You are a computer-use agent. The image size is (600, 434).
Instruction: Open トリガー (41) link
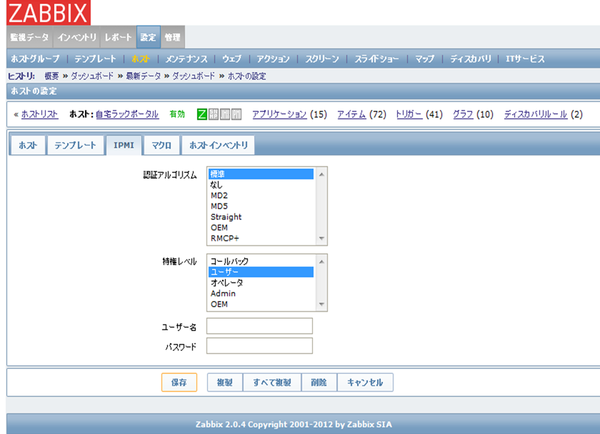[x=419, y=114]
